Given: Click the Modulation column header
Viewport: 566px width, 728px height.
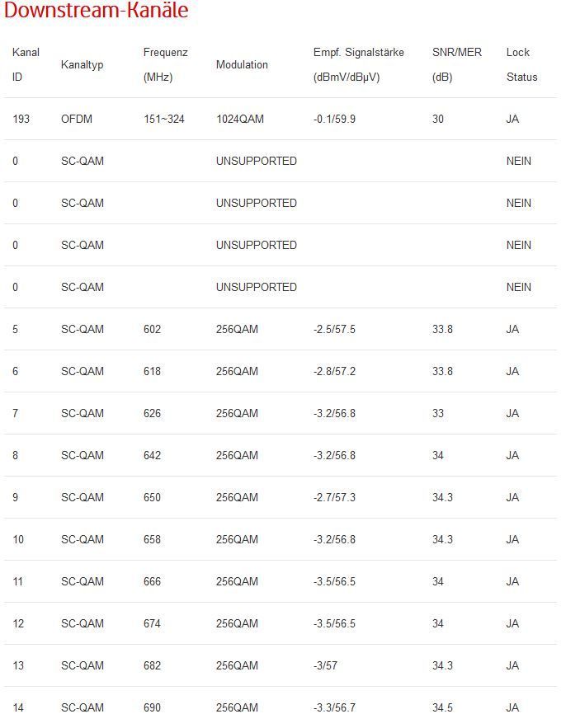Looking at the screenshot, I should pos(242,64).
